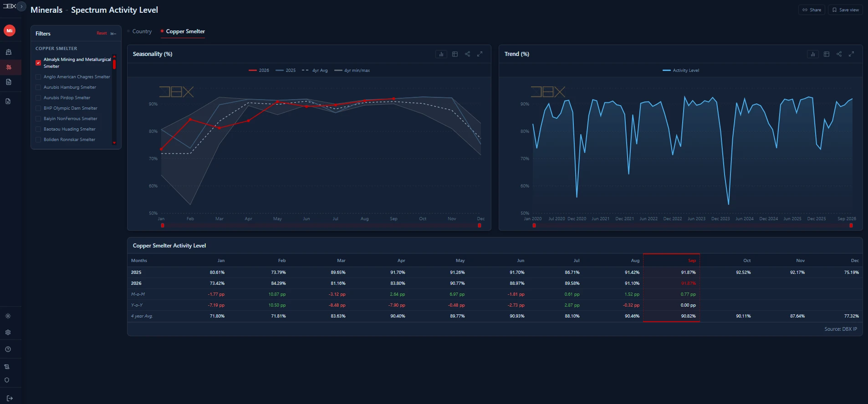Image resolution: width=868 pixels, height=404 pixels.
Task: Tick the Boliden Ronnskar Smelter checkbox
Action: pyautogui.click(x=38, y=140)
